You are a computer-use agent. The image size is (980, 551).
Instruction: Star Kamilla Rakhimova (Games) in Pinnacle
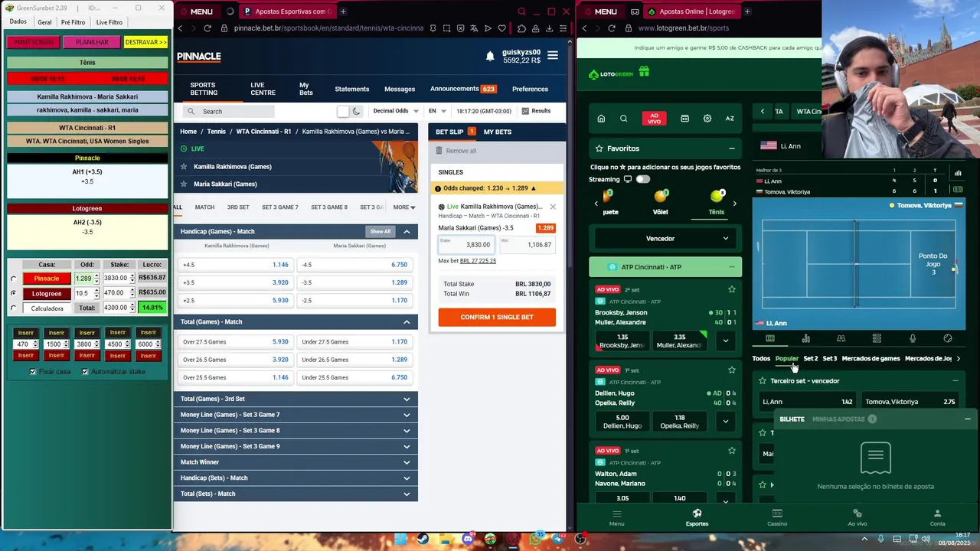(x=184, y=166)
